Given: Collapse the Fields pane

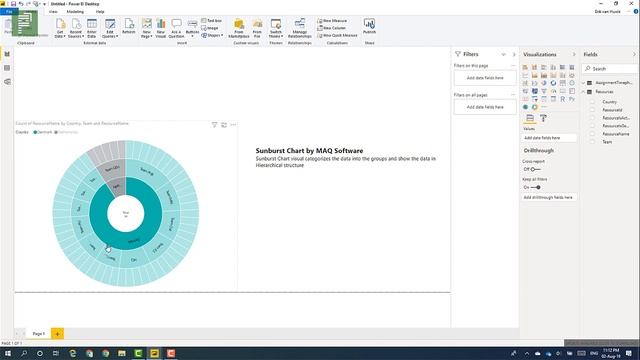Looking at the screenshot, I should pos(634,54).
